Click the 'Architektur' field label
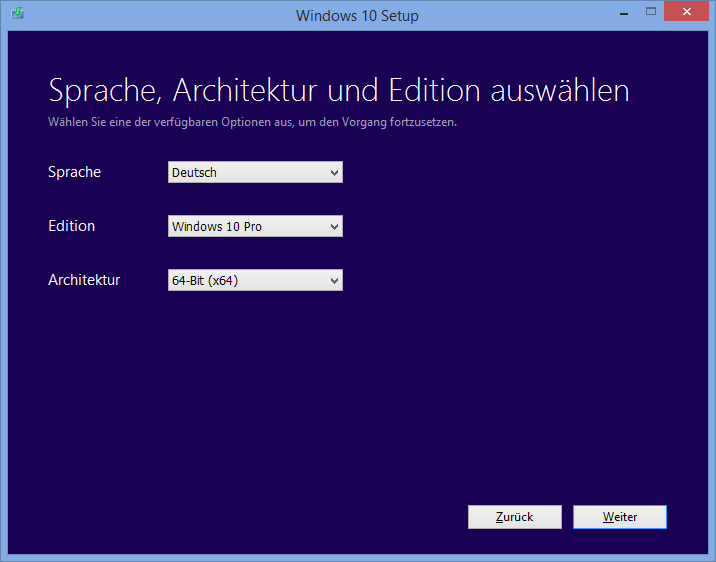This screenshot has width=716, height=562. click(x=84, y=280)
